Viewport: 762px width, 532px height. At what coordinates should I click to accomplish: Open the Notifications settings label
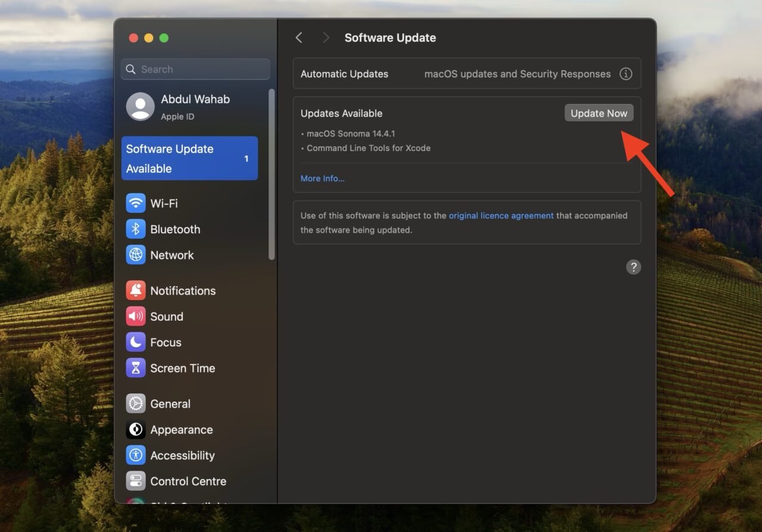(x=183, y=290)
